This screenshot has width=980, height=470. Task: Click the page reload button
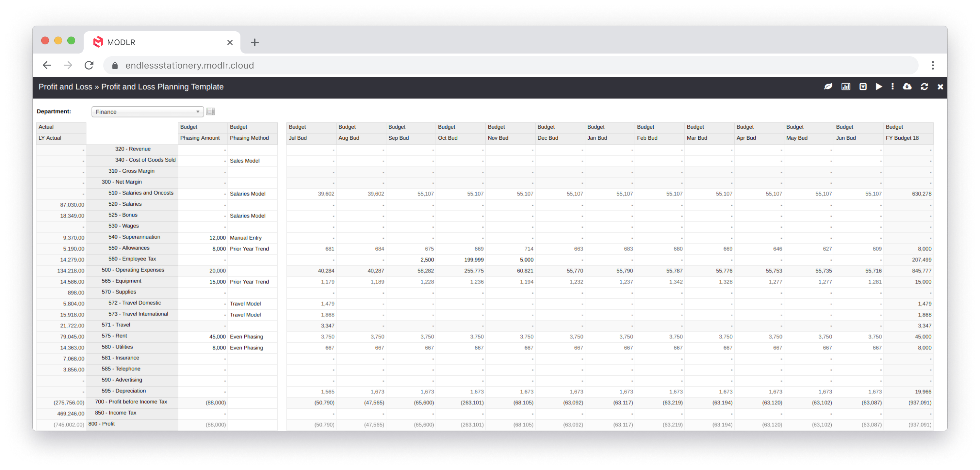pos(89,65)
